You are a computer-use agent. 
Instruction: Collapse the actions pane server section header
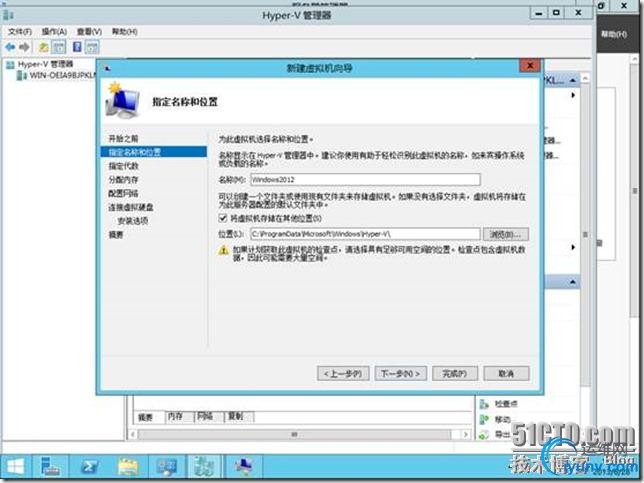coord(573,80)
